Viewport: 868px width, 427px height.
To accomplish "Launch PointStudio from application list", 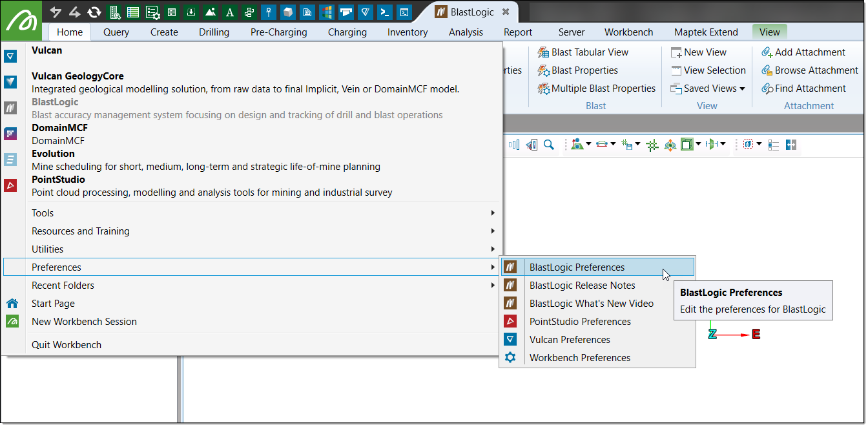I will [252, 186].
